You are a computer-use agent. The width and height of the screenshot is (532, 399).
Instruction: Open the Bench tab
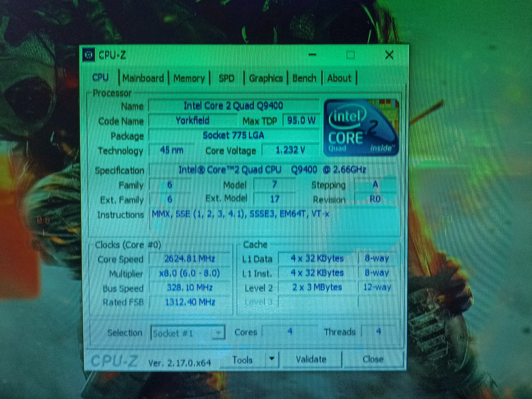click(304, 78)
